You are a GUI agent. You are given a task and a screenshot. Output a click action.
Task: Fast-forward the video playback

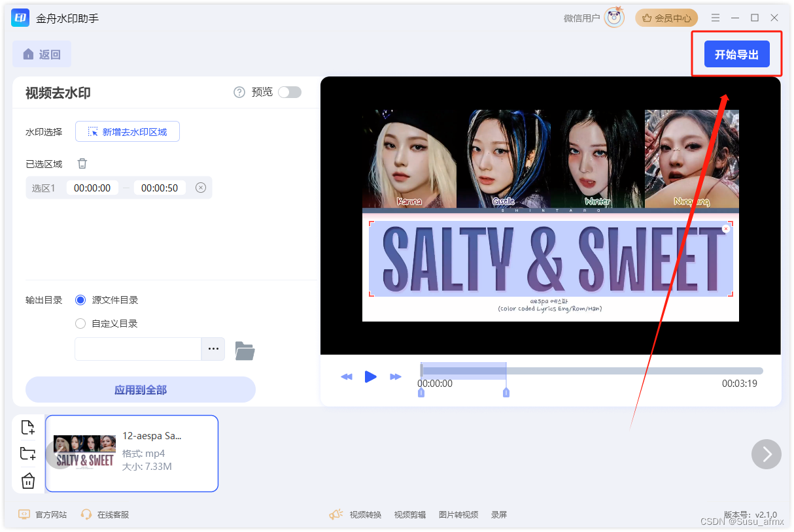(395, 376)
